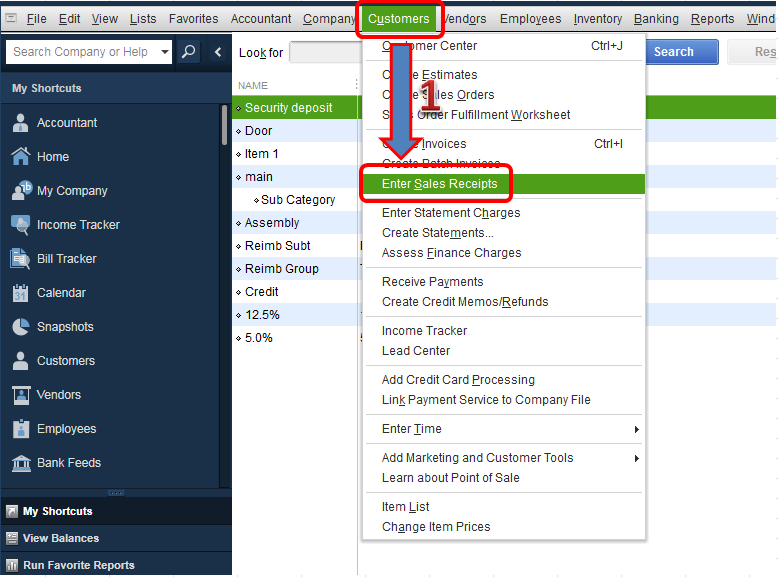
Task: Select the 12.5% item row
Action: (295, 315)
